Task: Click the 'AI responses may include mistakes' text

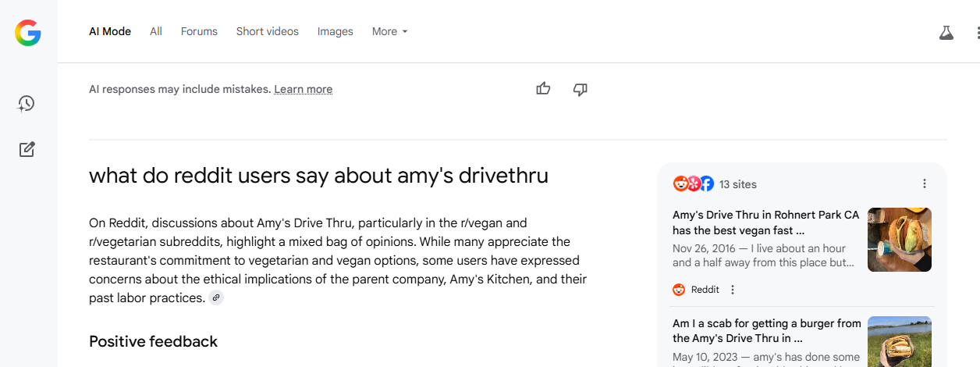Action: click(180, 89)
